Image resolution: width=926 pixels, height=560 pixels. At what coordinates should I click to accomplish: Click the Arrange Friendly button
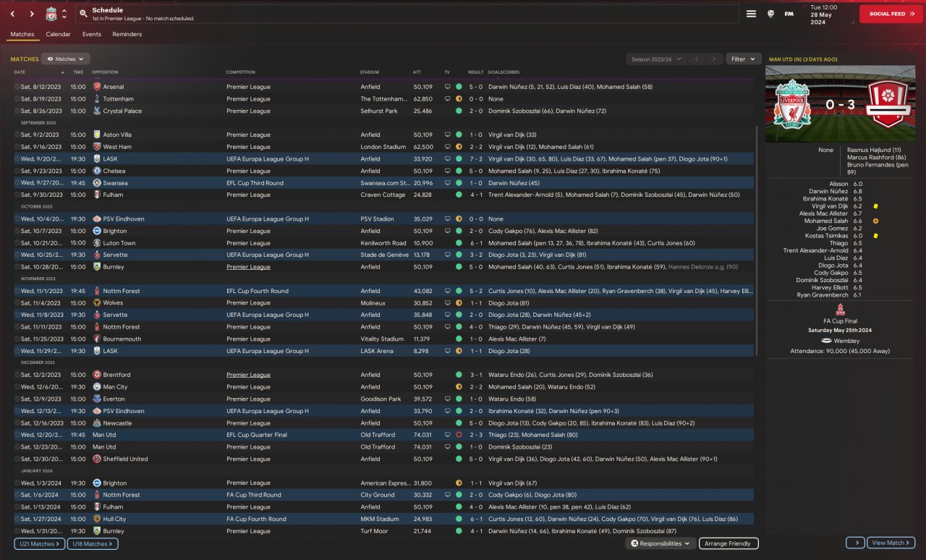coord(729,543)
